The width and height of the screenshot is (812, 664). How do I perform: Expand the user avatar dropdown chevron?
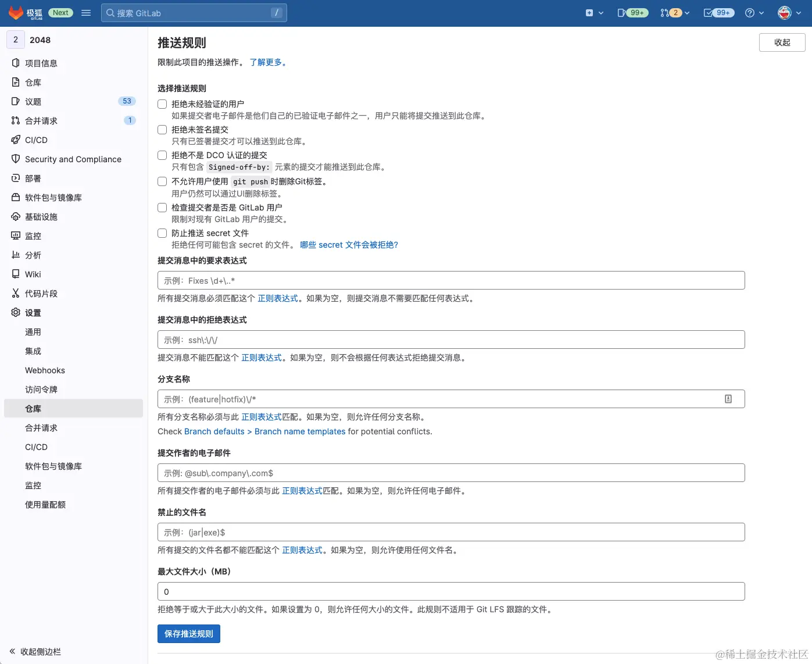[x=797, y=13]
